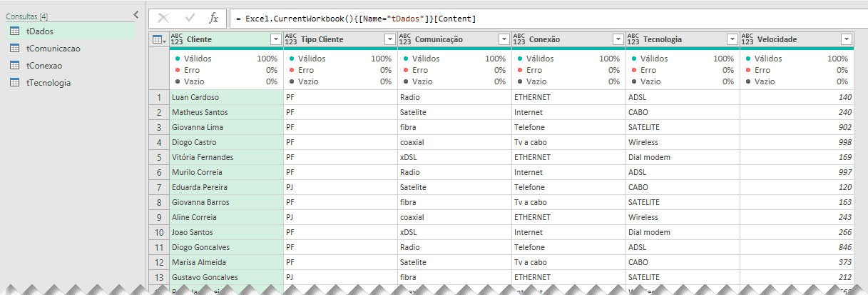Open the Conexão column filter dropdown
Image resolution: width=868 pixels, height=295 pixels.
pyautogui.click(x=618, y=40)
